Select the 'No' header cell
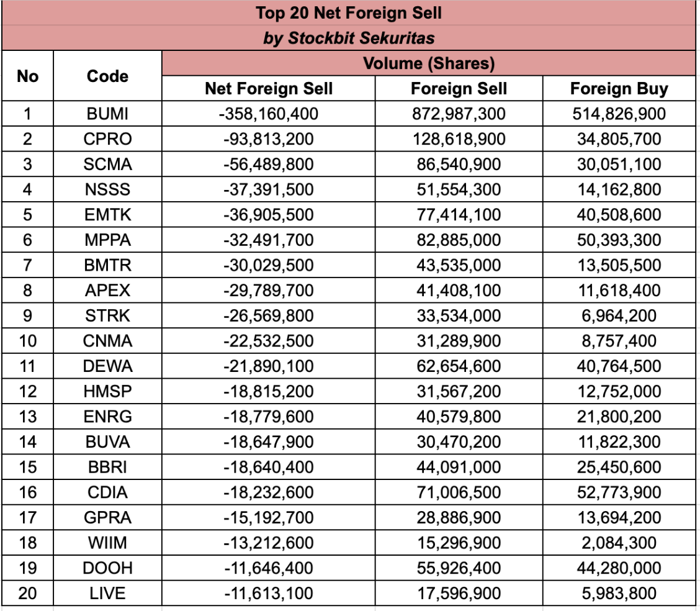 pyautogui.click(x=27, y=76)
